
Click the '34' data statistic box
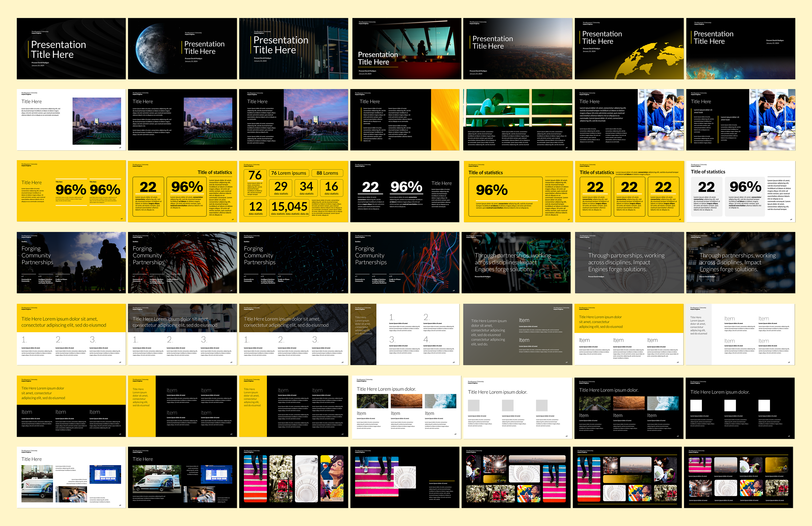tap(306, 188)
